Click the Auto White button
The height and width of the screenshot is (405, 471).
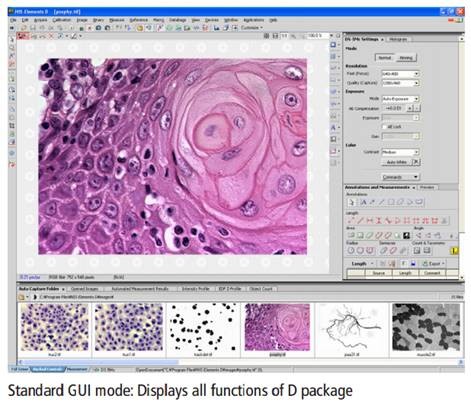click(x=397, y=162)
